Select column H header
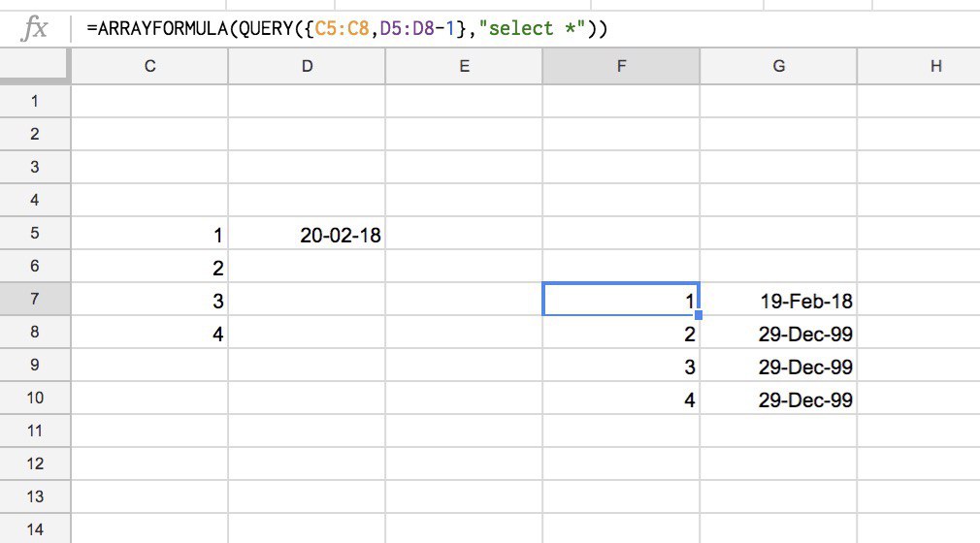Image resolution: width=980 pixels, height=543 pixels. point(919,66)
